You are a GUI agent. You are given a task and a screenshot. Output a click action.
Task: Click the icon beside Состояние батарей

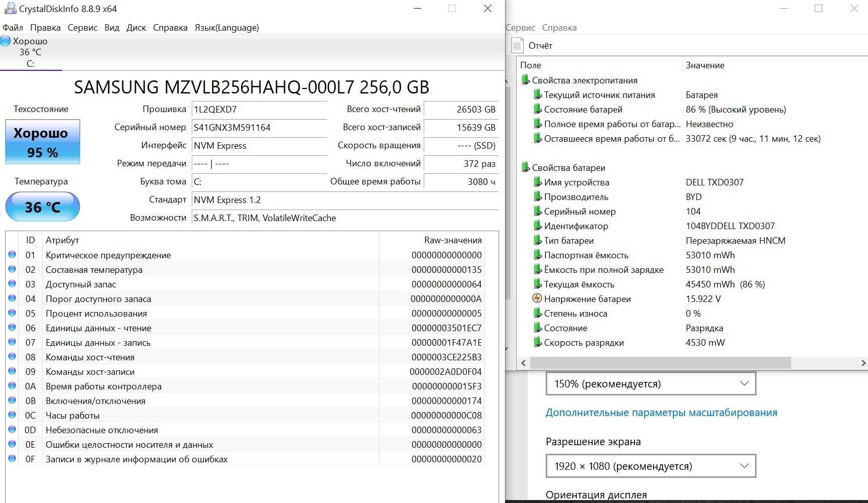click(537, 109)
